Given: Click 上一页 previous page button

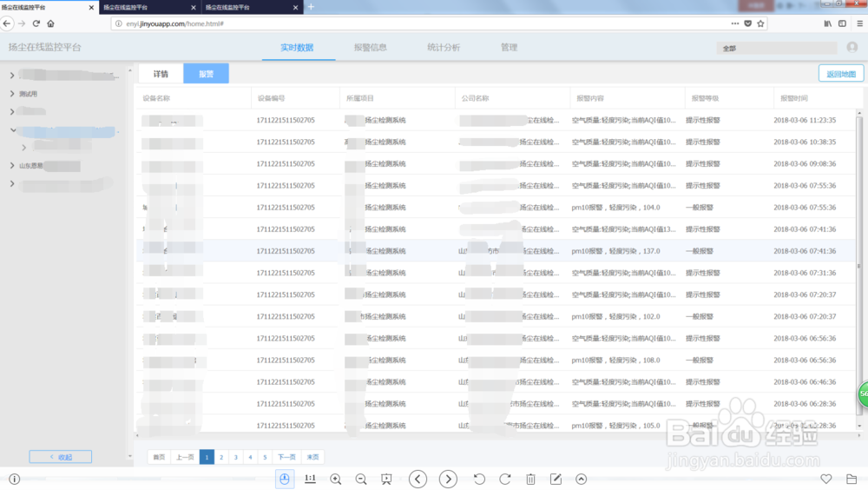Looking at the screenshot, I should [x=185, y=457].
